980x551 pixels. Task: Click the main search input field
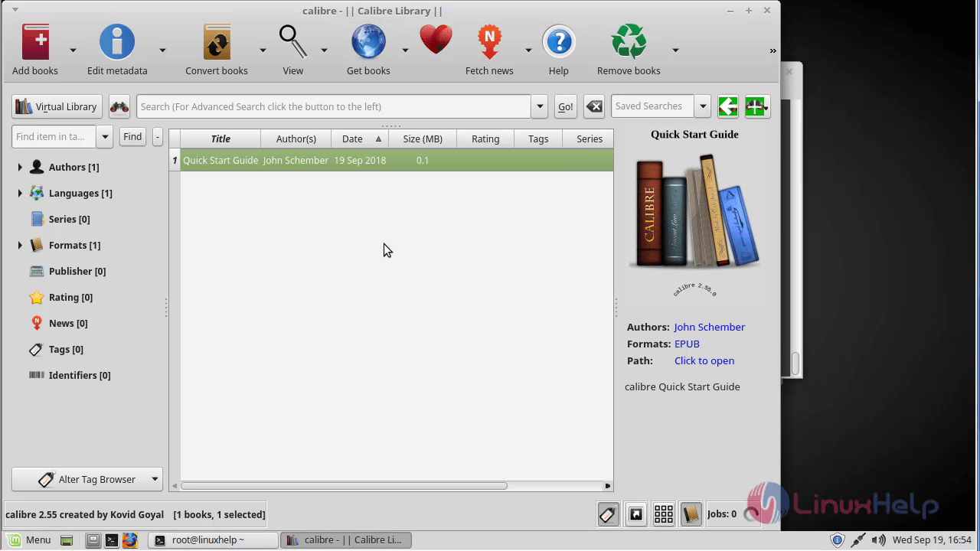(334, 106)
